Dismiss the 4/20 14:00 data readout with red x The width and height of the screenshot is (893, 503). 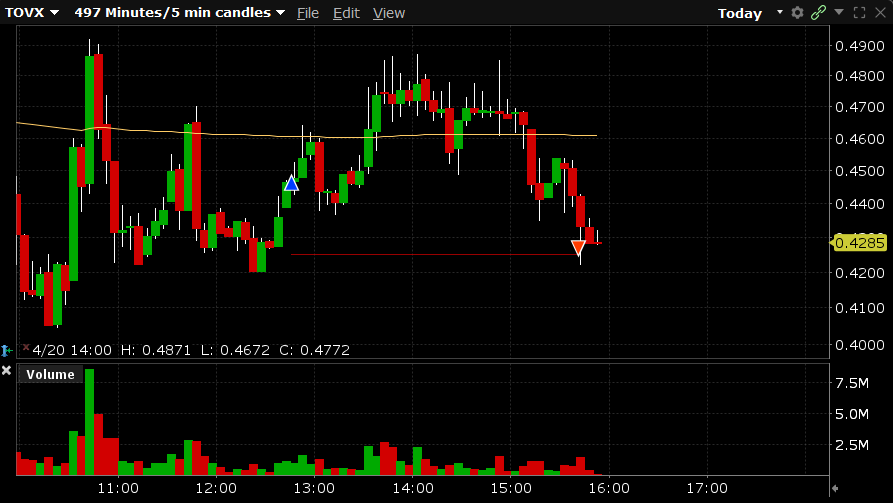(26, 347)
